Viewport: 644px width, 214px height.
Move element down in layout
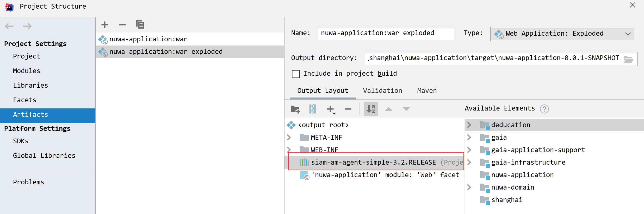point(406,109)
